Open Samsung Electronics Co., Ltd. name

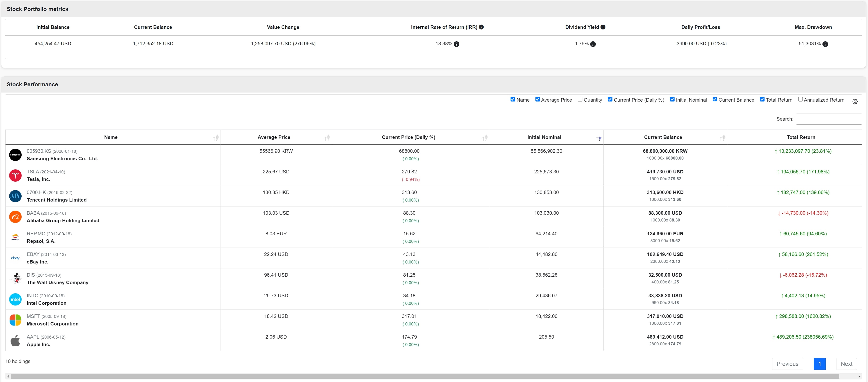click(62, 159)
